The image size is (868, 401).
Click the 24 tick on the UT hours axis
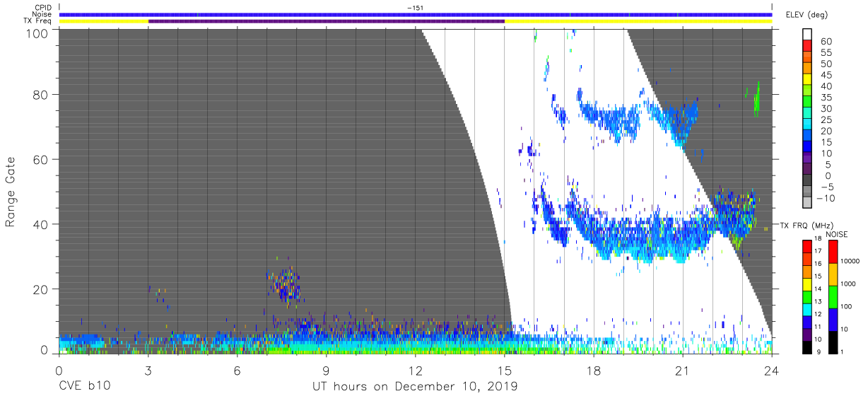pos(772,371)
